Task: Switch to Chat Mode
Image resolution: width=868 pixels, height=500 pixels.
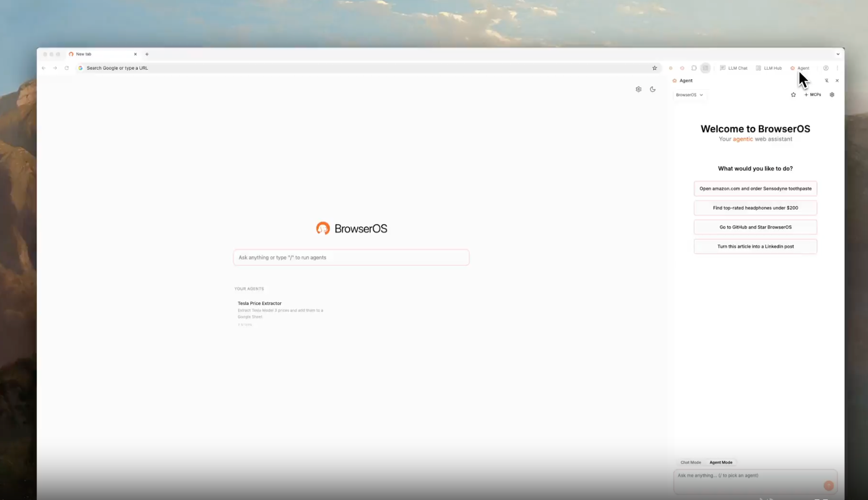Action: coord(691,462)
